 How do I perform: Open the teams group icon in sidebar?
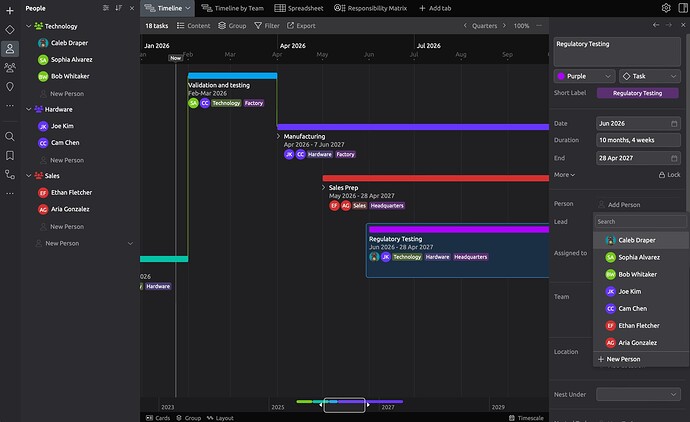tap(10, 68)
